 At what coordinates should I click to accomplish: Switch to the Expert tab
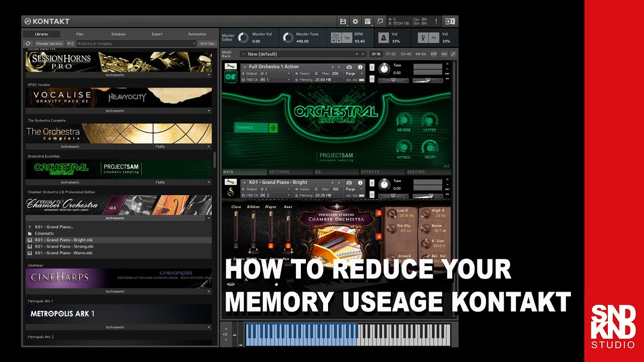pyautogui.click(x=157, y=34)
